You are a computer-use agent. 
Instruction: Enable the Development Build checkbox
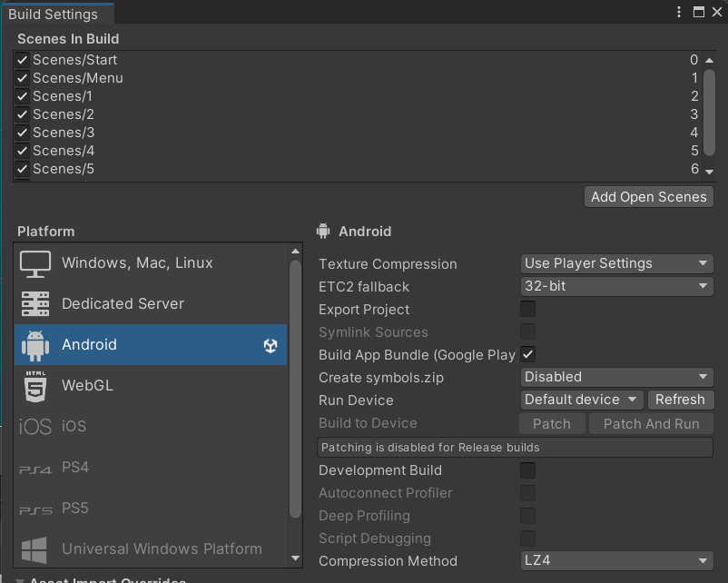coord(527,470)
